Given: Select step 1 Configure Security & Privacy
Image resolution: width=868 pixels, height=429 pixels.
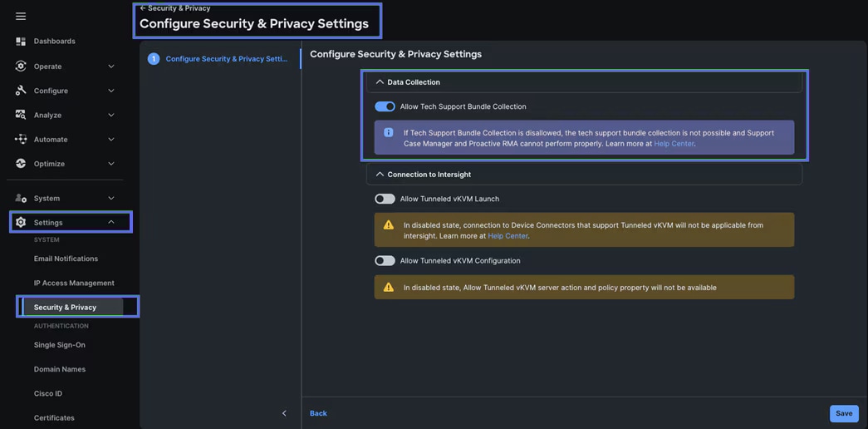Looking at the screenshot, I should click(226, 59).
